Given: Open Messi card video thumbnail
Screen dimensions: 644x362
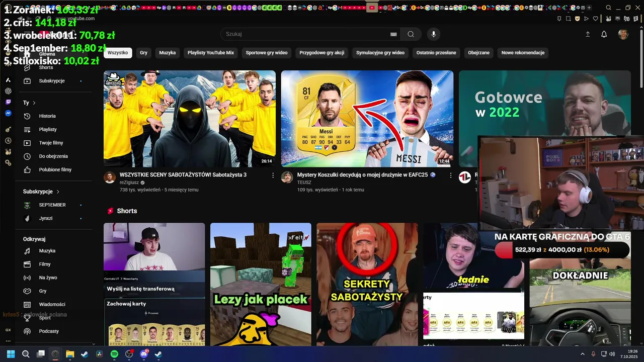Looking at the screenshot, I should pos(367,119).
